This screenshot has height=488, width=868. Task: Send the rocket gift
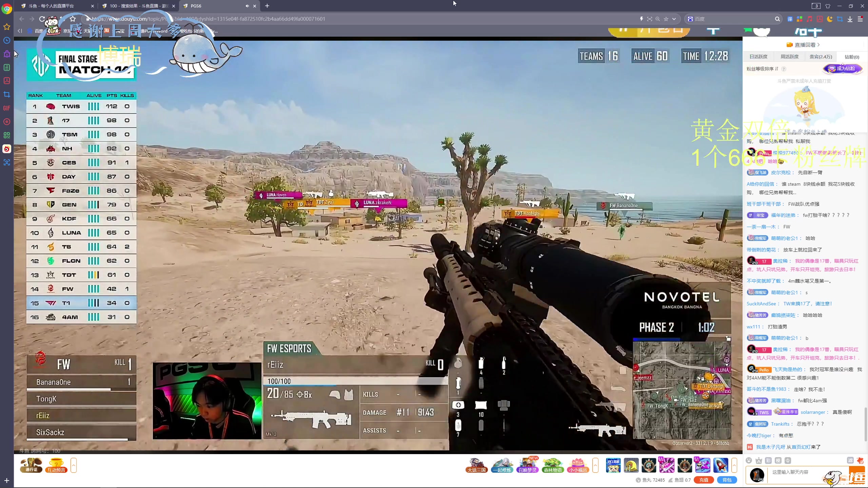tap(721, 465)
